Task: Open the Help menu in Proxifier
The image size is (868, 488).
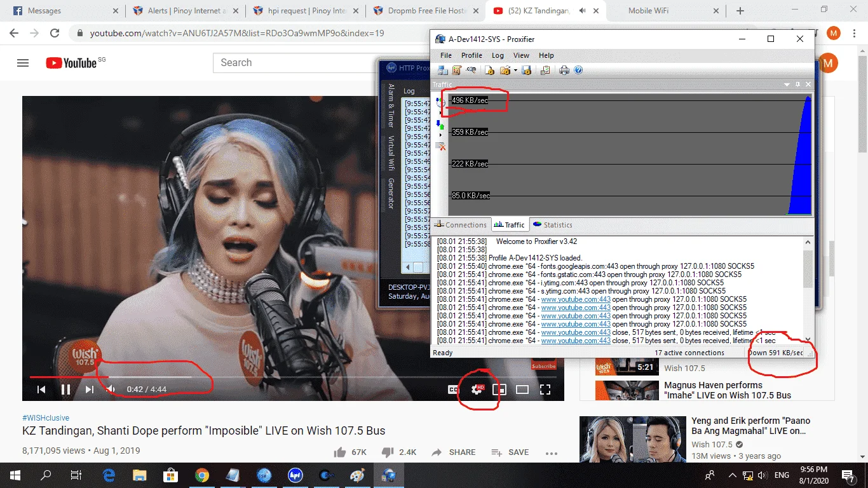Action: click(x=546, y=55)
